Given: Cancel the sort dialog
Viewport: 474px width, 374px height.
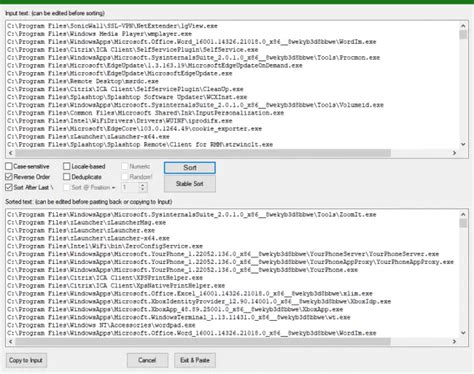Looking at the screenshot, I should [x=147, y=360].
